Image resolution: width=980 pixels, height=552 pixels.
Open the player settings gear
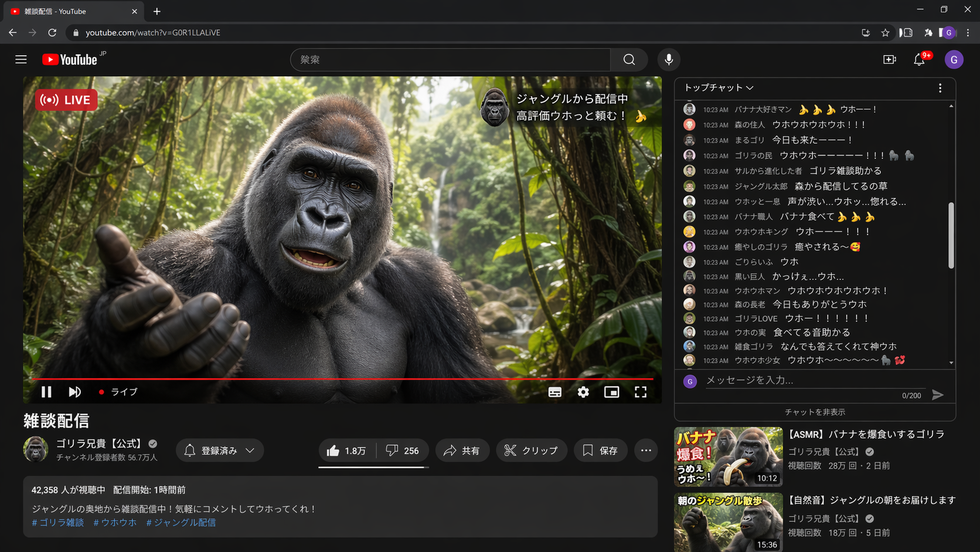583,392
